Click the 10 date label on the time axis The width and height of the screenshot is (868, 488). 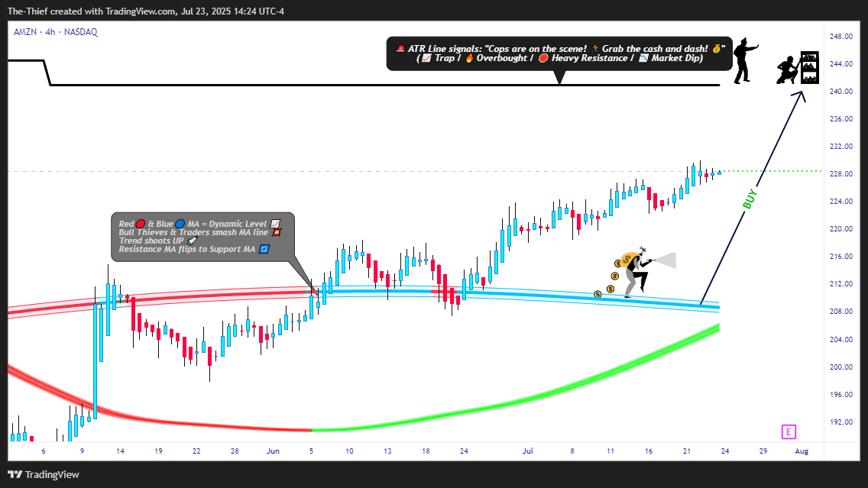(349, 451)
